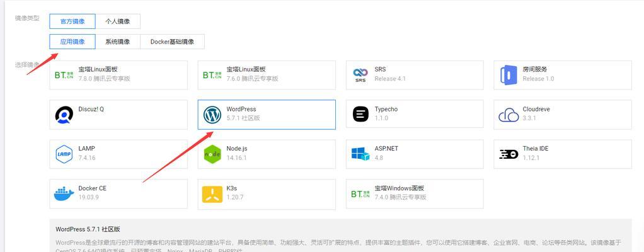Open the Docker基础镜像 tab
The width and height of the screenshot is (644, 252).
pyautogui.click(x=172, y=42)
